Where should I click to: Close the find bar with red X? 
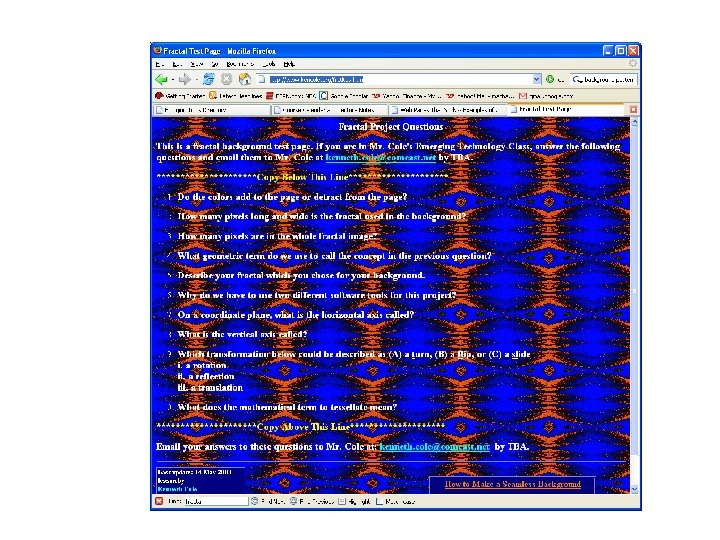[x=159, y=501]
